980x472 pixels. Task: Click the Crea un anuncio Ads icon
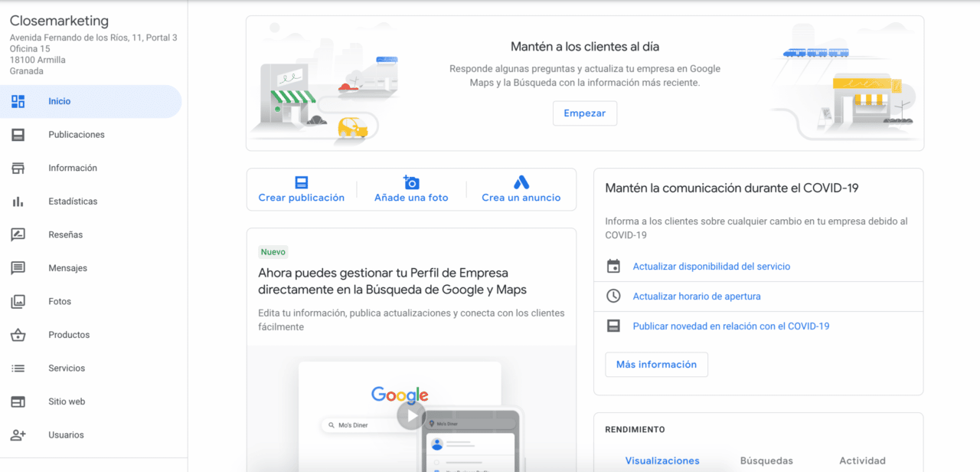pyautogui.click(x=520, y=182)
